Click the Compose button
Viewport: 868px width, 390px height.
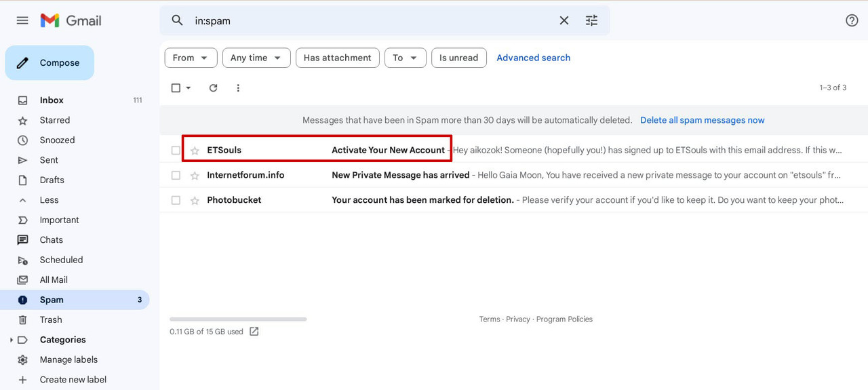[x=50, y=63]
